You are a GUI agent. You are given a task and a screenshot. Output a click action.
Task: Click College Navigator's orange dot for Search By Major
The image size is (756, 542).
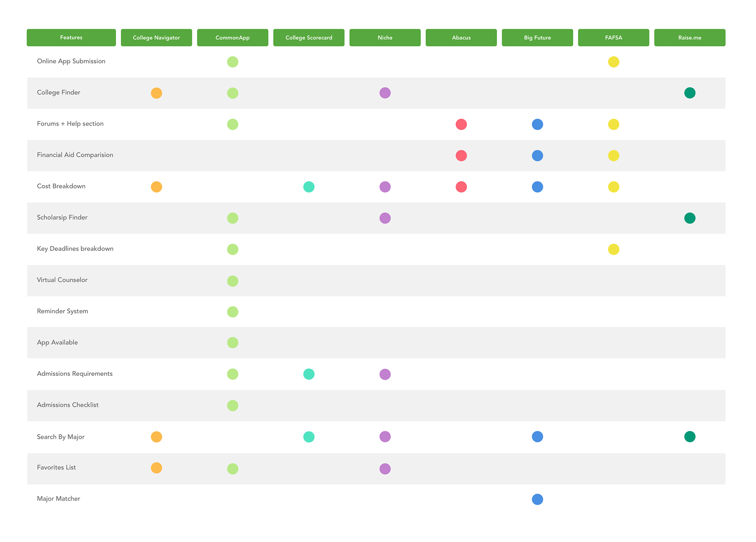156,437
